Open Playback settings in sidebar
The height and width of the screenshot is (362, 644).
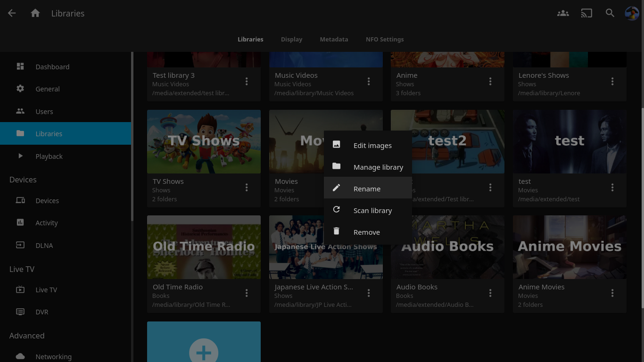[x=49, y=156]
